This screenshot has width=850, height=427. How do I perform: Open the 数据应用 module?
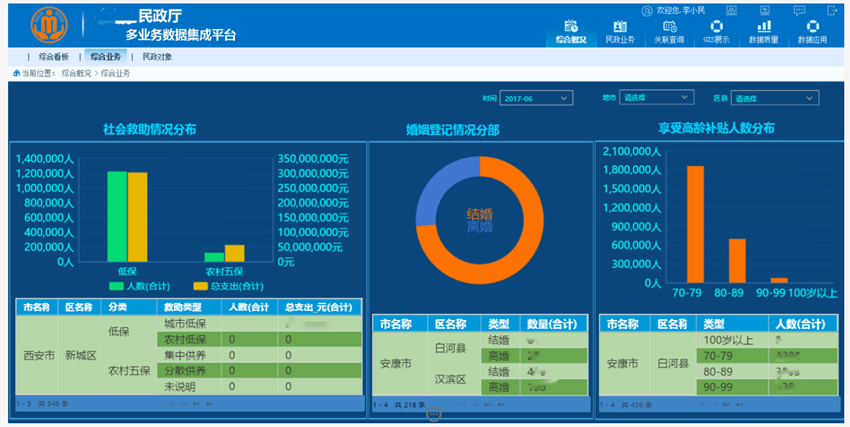[812, 30]
